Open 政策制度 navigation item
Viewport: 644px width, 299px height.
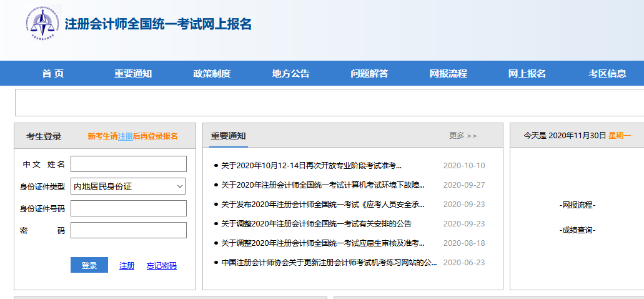pyautogui.click(x=212, y=74)
